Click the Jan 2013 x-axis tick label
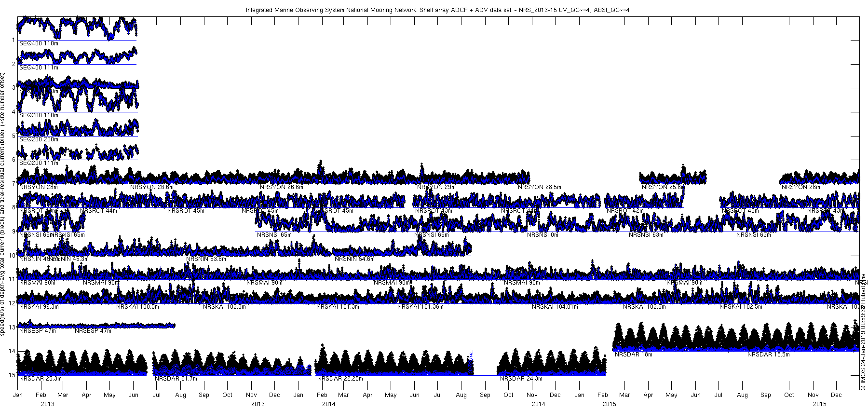This screenshot has width=868, height=410. tap(18, 395)
